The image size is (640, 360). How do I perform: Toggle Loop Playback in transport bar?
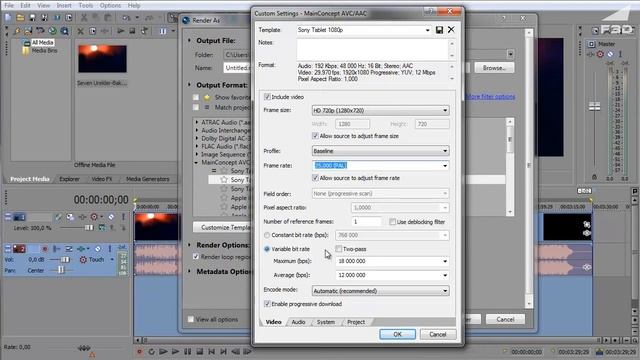tap(151, 351)
